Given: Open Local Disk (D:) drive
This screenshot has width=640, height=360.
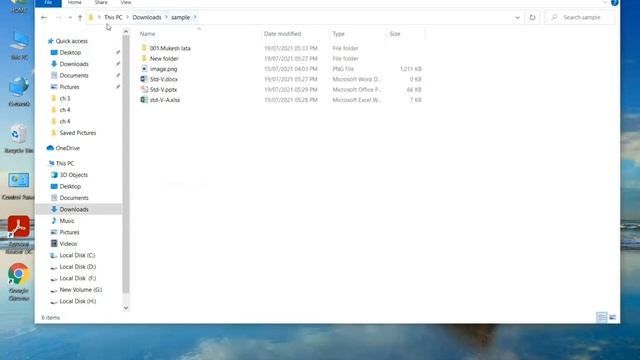Looking at the screenshot, I should coord(78,267).
